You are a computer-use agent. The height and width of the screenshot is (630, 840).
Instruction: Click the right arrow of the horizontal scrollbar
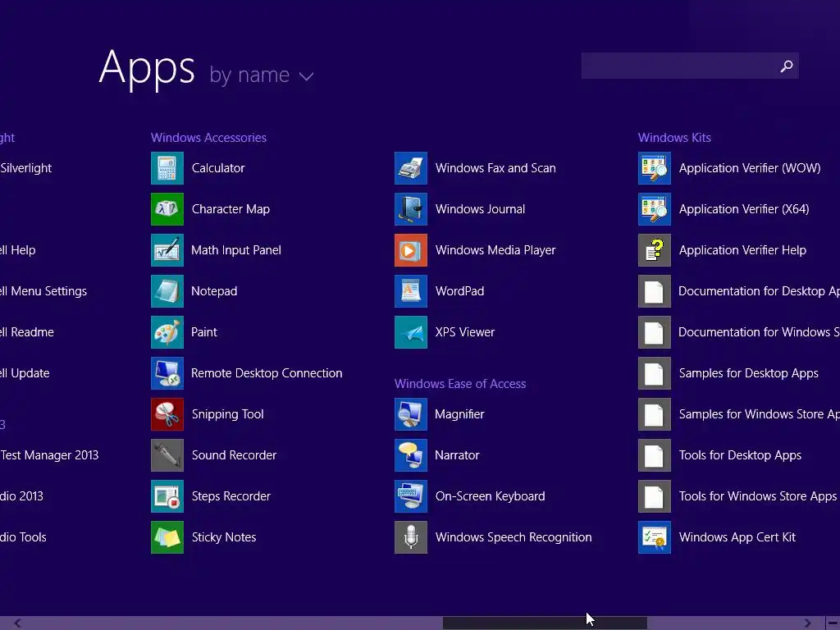[x=808, y=623]
